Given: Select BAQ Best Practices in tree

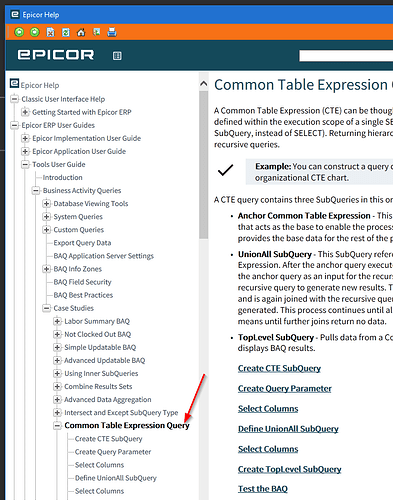Looking at the screenshot, I should 83,295.
